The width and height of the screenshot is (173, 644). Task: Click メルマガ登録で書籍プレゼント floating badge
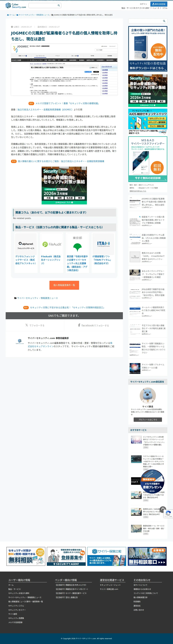(152, 482)
